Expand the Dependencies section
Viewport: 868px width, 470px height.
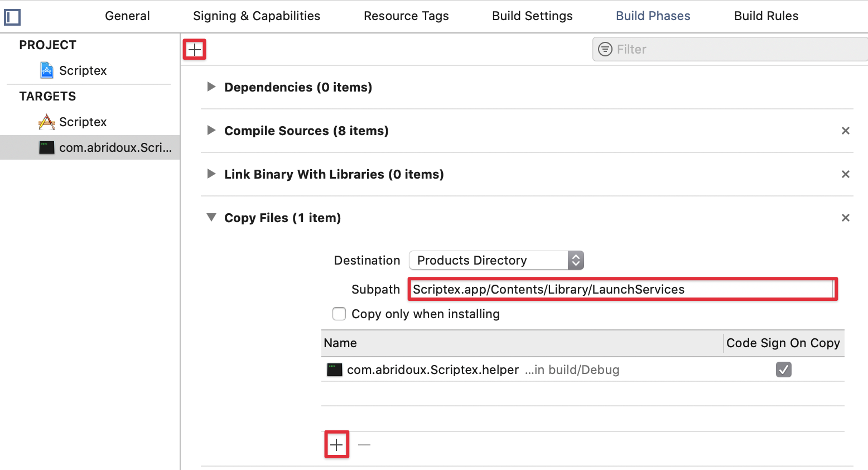click(x=211, y=87)
